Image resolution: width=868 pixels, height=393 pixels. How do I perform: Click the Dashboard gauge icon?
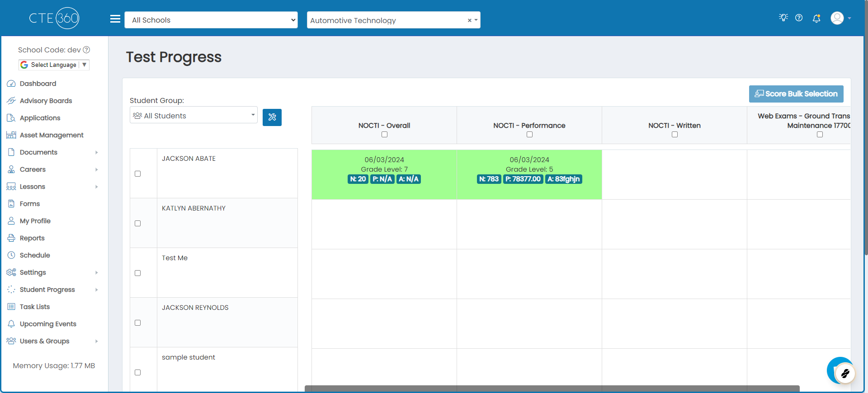point(11,84)
